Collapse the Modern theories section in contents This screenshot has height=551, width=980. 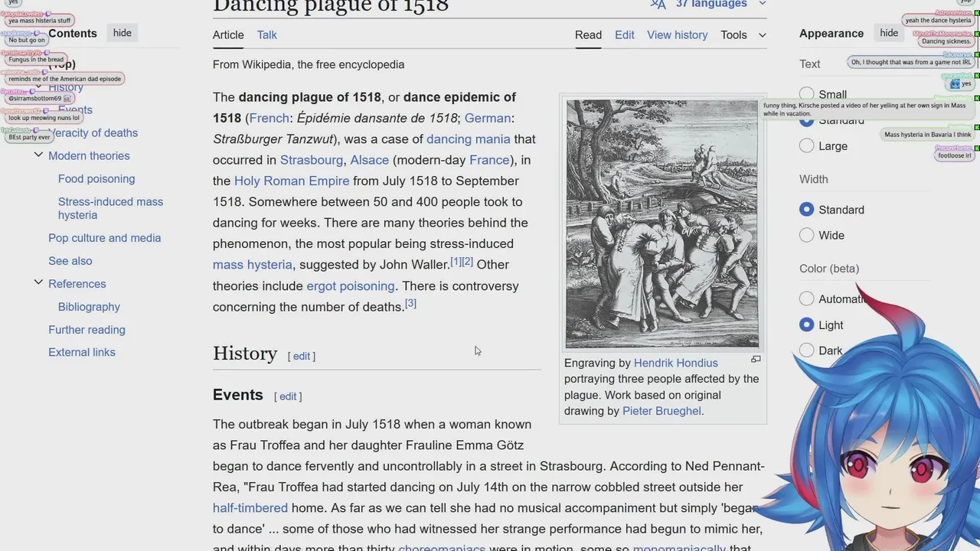pos(38,155)
